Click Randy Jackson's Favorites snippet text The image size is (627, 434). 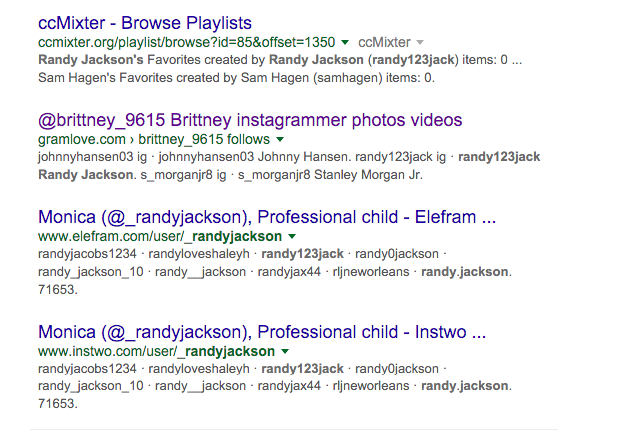point(280,60)
